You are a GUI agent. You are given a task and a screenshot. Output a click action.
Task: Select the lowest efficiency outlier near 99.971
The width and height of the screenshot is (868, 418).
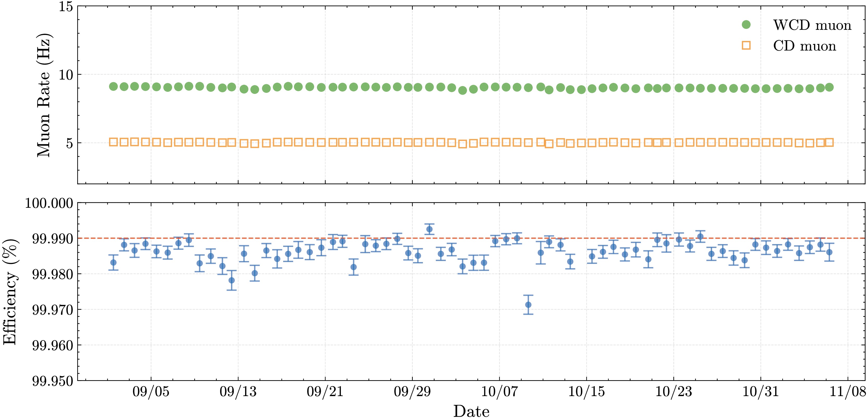(x=528, y=305)
